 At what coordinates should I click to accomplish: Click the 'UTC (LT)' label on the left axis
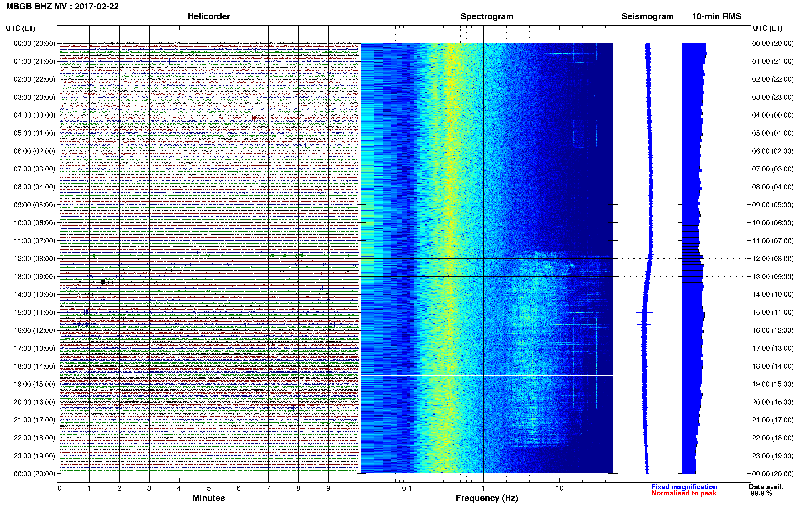tap(21, 28)
